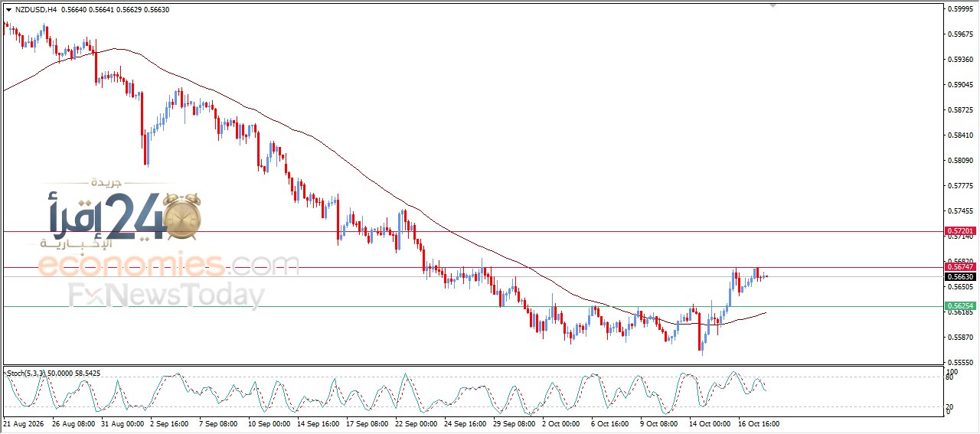Viewport: 980px width, 434px height.
Task: Click the 17 Sep 08:00 time label
Action: point(367,423)
